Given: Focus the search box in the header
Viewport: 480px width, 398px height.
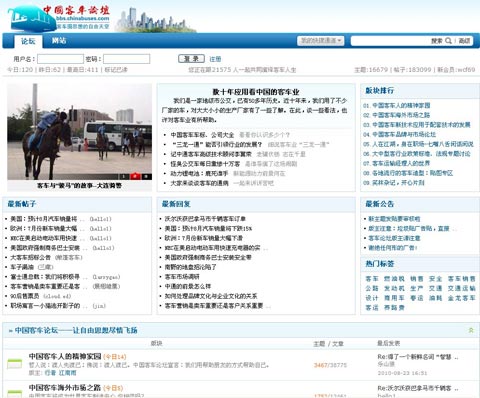Looking at the screenshot, I should click(x=390, y=41).
